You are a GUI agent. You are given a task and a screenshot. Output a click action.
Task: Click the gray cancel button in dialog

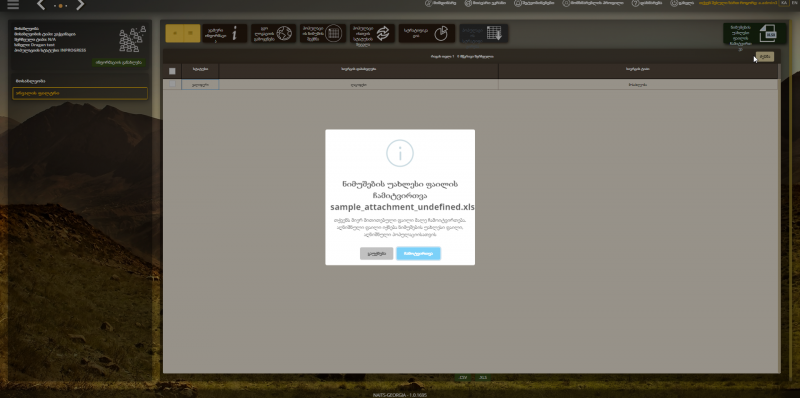(x=377, y=254)
